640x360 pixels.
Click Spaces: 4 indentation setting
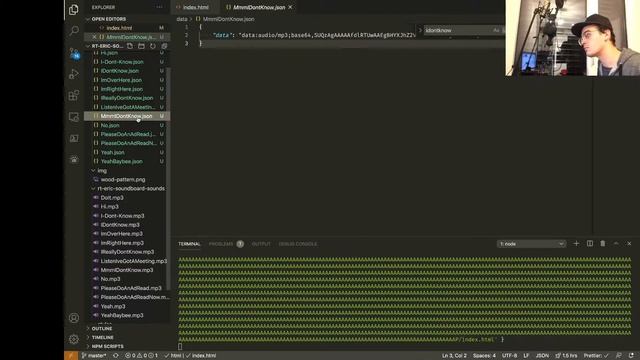tap(484, 356)
